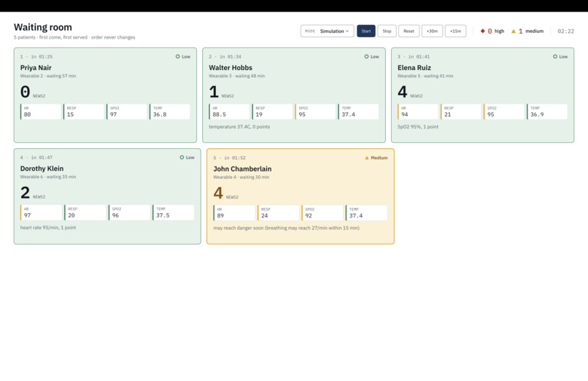This screenshot has width=588, height=381.
Task: Click 'Wearable 6 · waiting 35 min' text
Action: pyautogui.click(x=48, y=177)
